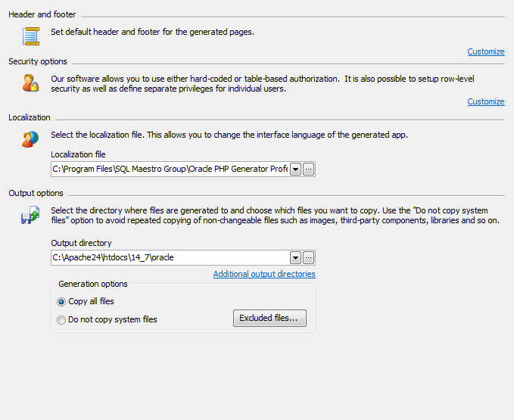Open Customize link for Security options

tap(485, 101)
